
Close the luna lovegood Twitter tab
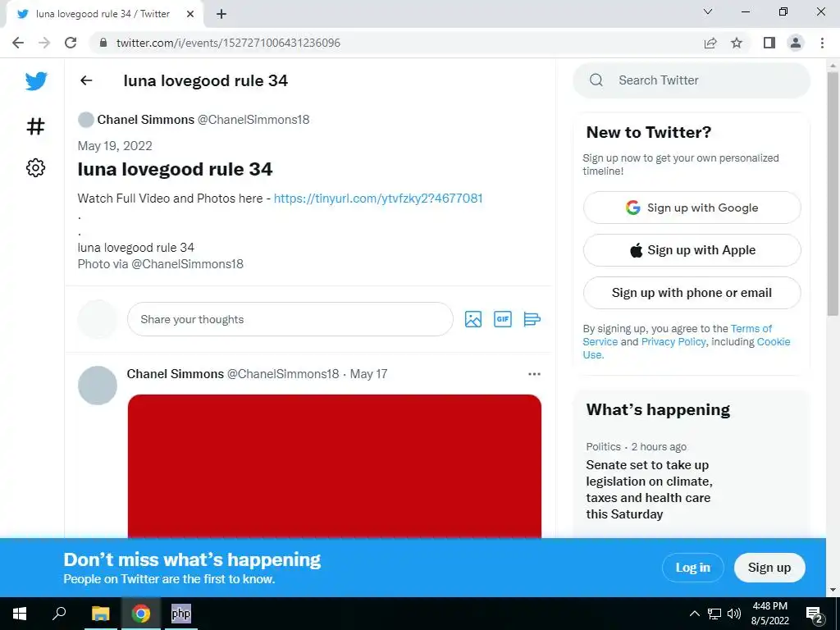pos(190,14)
